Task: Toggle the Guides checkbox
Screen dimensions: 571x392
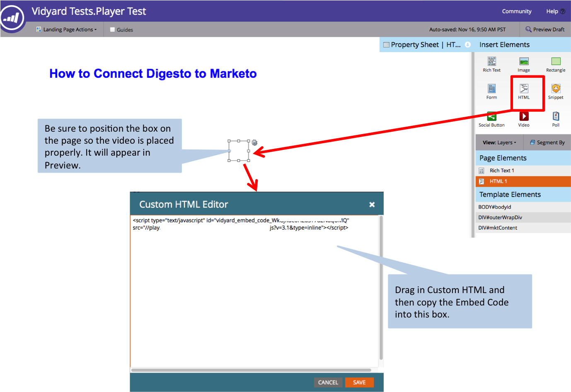Action: (112, 29)
